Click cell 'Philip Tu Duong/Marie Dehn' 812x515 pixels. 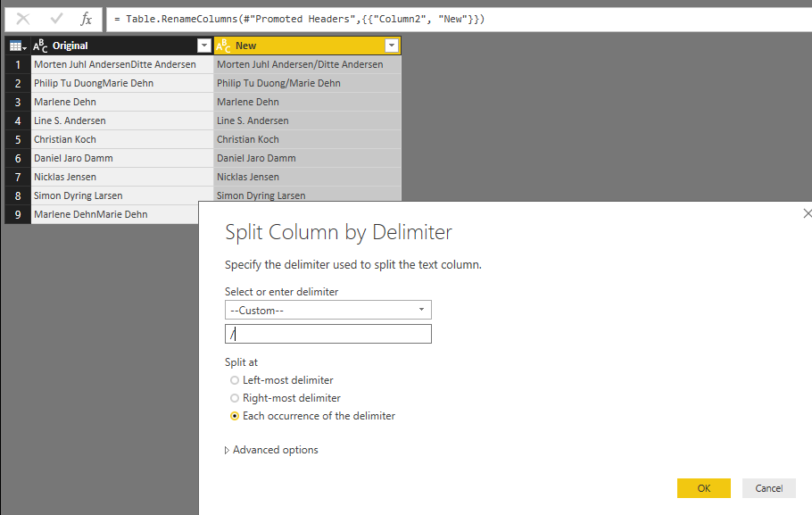(307, 83)
